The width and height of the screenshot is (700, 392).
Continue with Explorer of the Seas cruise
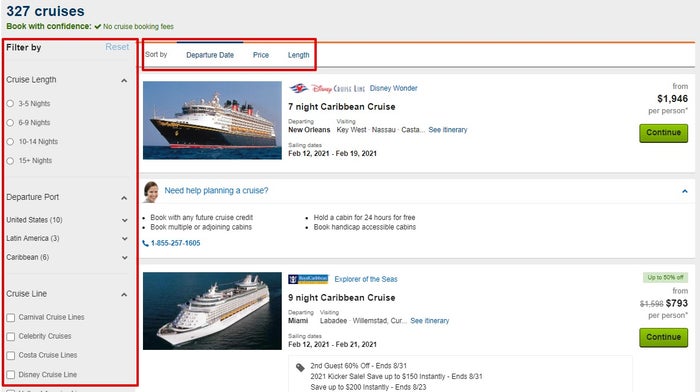pos(663,338)
